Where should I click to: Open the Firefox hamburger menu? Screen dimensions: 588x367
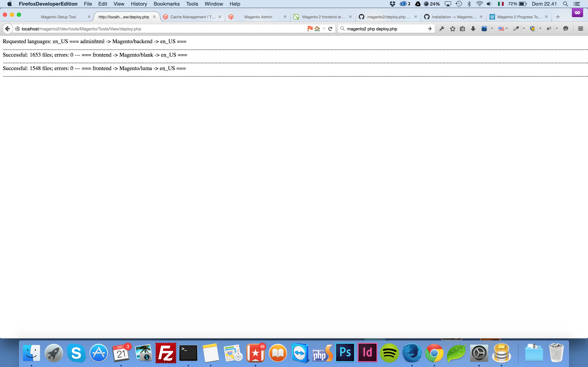coord(580,29)
